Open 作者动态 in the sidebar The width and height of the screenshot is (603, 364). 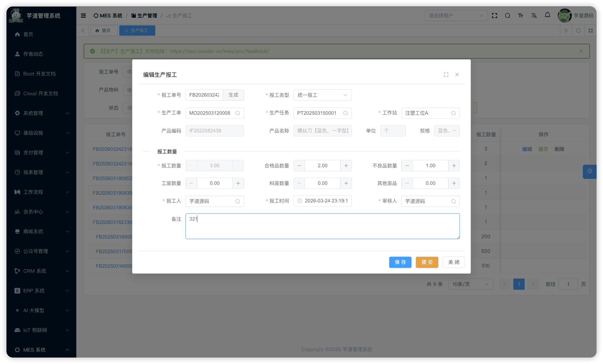[x=33, y=54]
